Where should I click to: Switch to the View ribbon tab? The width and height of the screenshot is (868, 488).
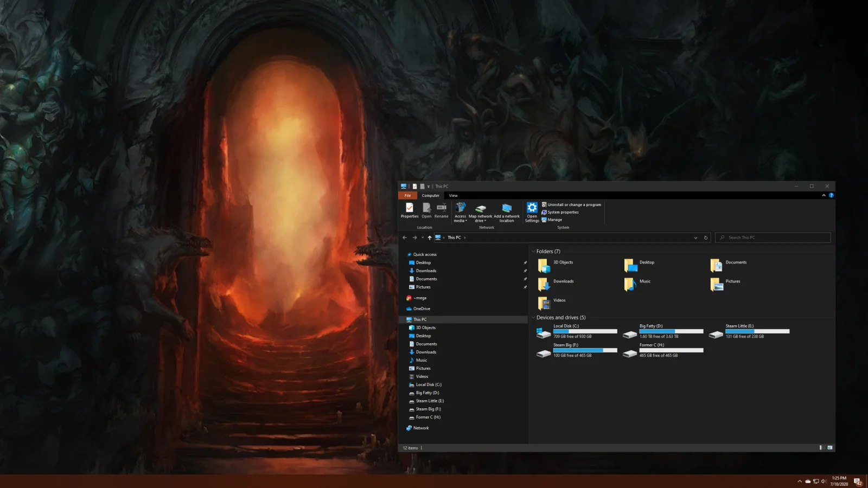(454, 196)
